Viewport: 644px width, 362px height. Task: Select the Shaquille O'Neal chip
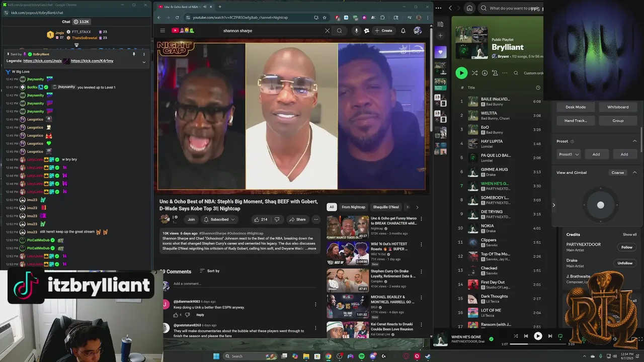(386, 207)
